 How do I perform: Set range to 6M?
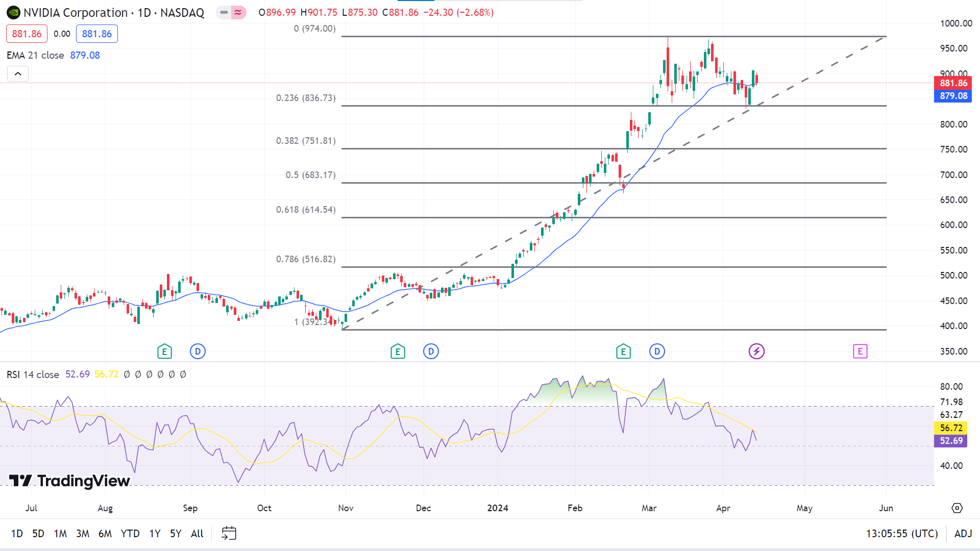(x=105, y=534)
